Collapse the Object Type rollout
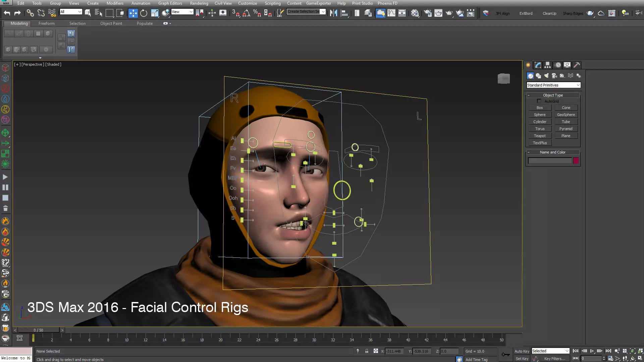This screenshot has width=644, height=362. 553,95
